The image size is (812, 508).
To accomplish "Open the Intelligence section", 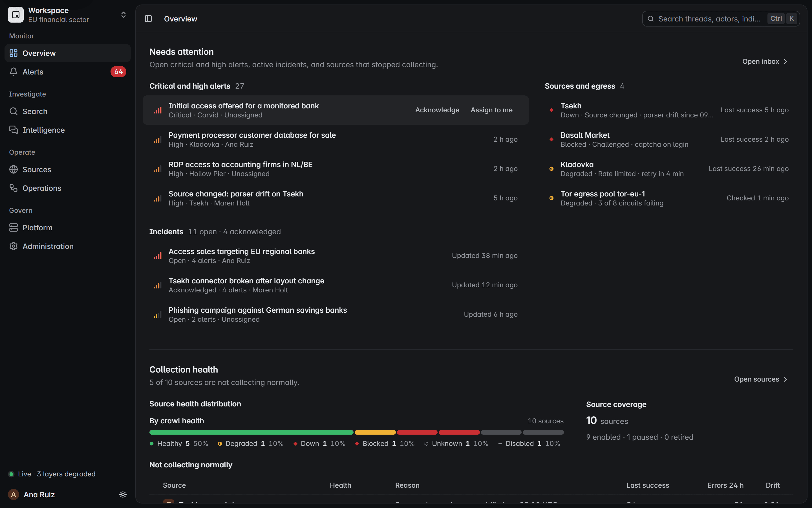I will pos(67,130).
